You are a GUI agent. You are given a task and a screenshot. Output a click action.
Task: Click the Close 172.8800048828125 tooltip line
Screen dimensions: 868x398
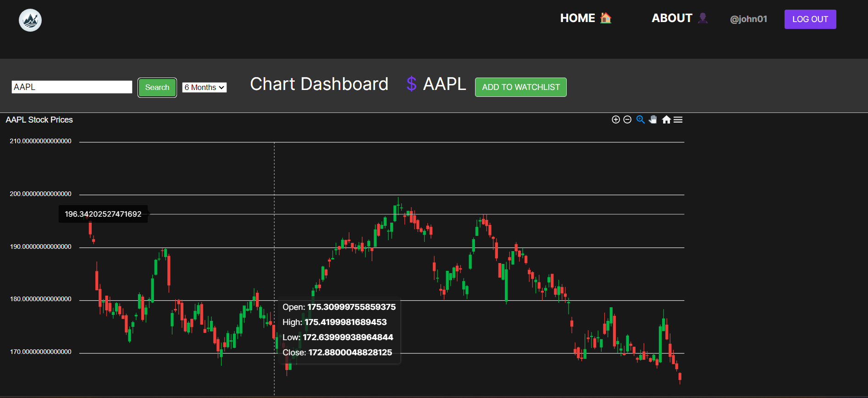click(x=337, y=352)
